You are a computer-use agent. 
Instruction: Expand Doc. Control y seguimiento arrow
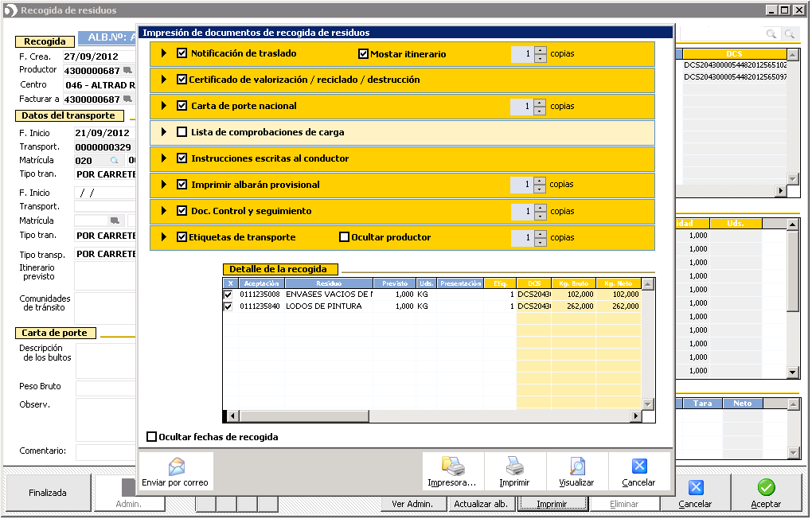coord(165,211)
